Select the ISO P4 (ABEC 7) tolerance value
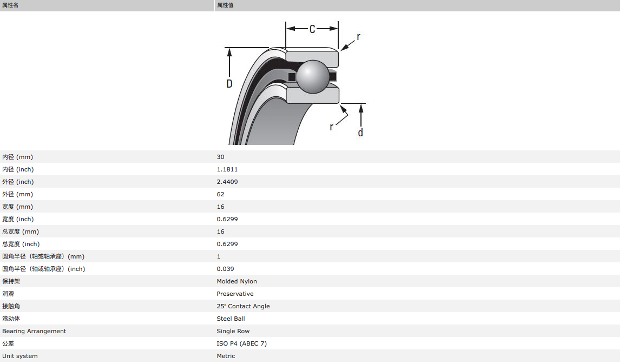The height and width of the screenshot is (364, 624). tap(241, 343)
